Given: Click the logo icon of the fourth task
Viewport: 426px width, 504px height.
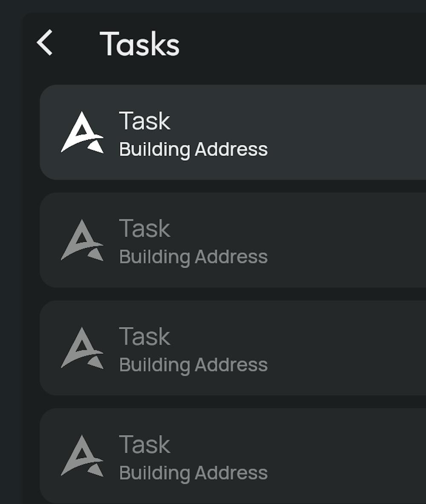Looking at the screenshot, I should coord(82,456).
